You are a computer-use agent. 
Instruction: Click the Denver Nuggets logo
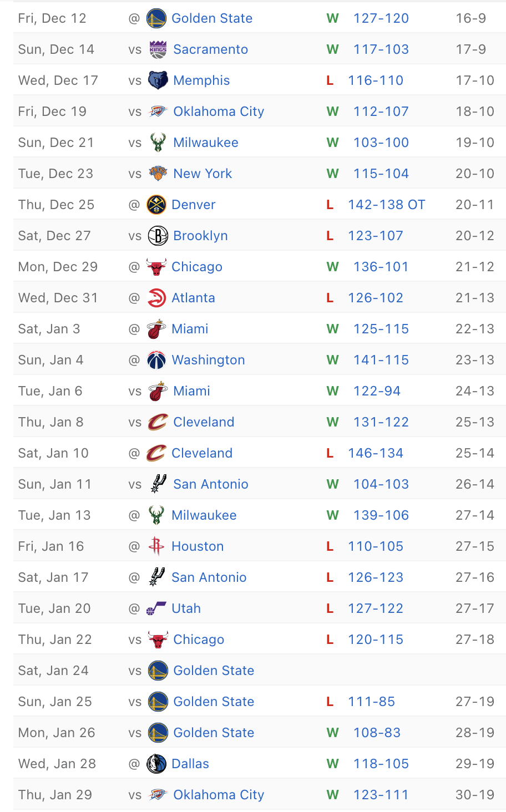point(156,205)
